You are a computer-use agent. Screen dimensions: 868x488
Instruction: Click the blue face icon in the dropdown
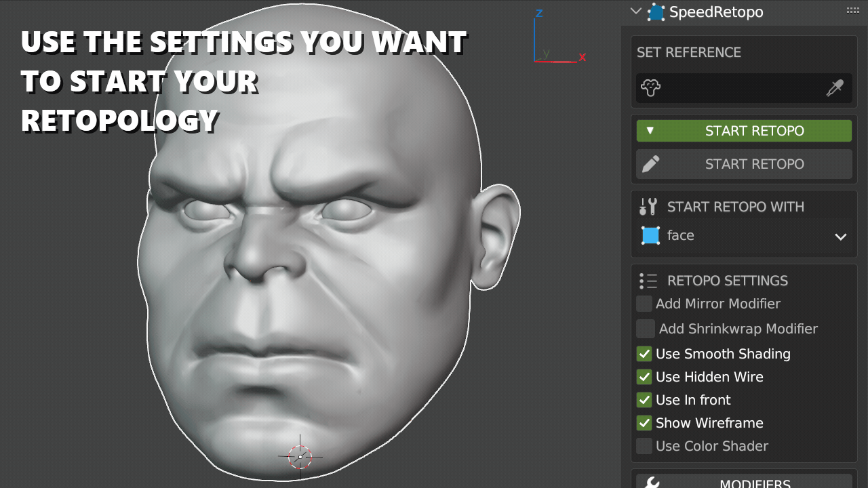click(x=652, y=235)
